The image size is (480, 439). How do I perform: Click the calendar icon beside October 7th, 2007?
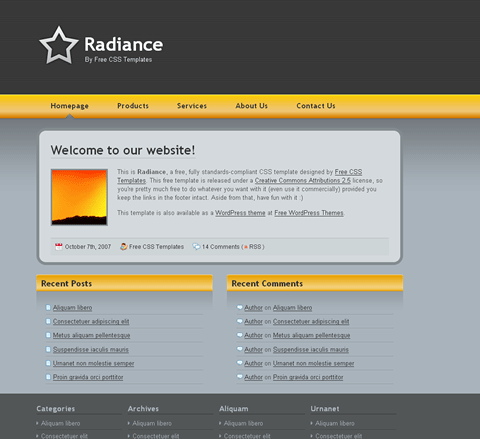point(58,247)
